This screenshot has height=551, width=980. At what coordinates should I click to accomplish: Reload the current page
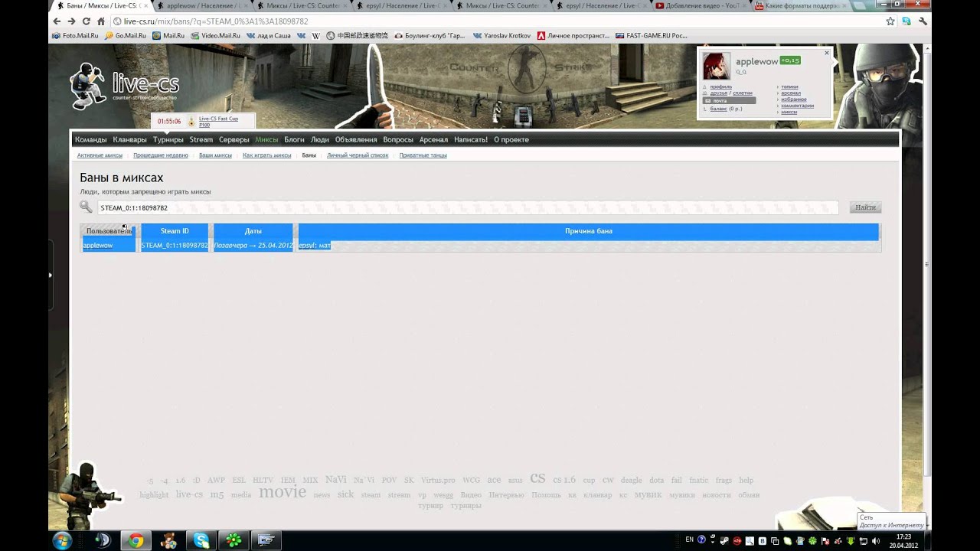(87, 21)
